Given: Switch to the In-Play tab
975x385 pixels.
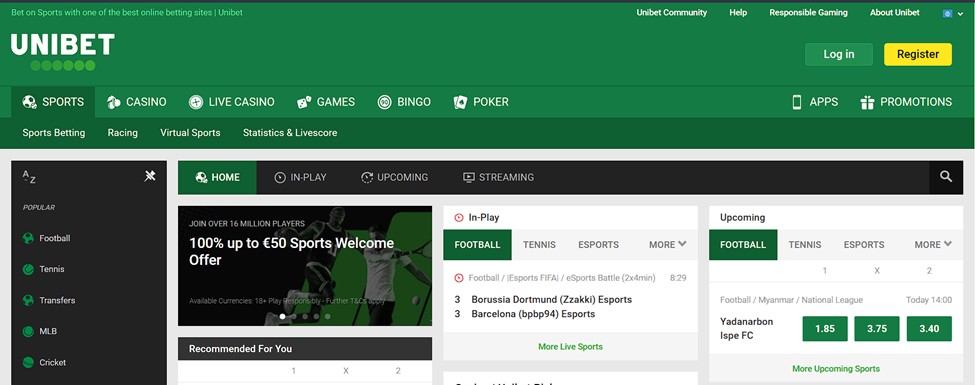Looking at the screenshot, I should point(300,177).
